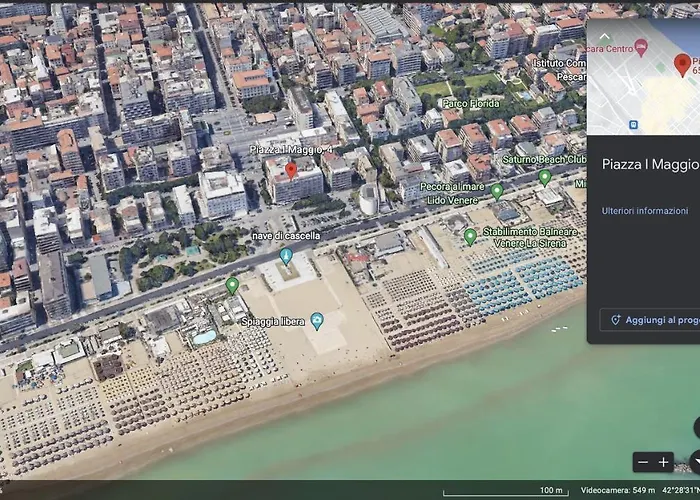Open the Ulteriori informazioni link
This screenshot has width=700, height=500.
pos(644,211)
